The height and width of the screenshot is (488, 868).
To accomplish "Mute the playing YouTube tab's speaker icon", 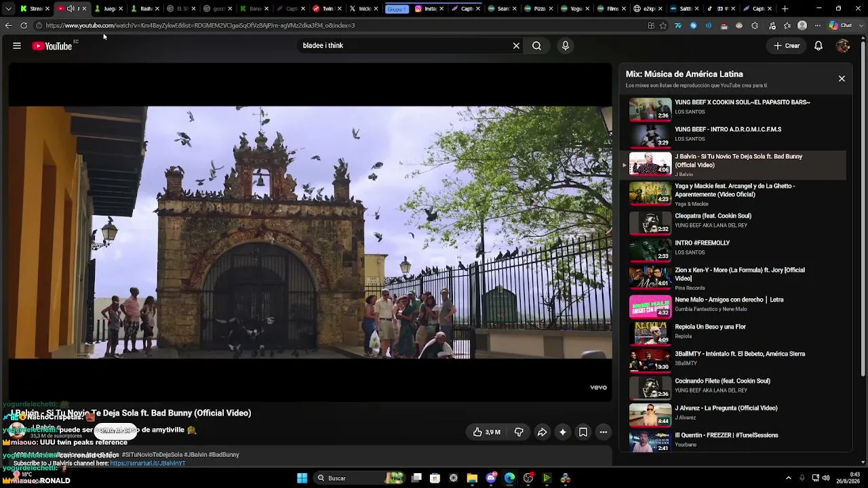I will click(71, 9).
